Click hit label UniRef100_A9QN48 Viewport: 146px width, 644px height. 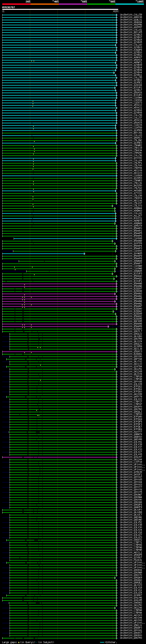(x=131, y=261)
